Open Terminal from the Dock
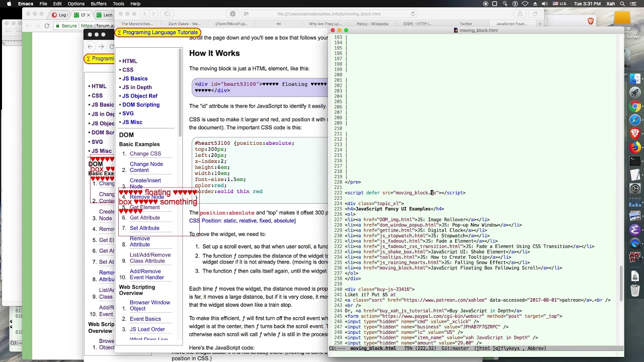Screen dimensions: 644x362 635,161
